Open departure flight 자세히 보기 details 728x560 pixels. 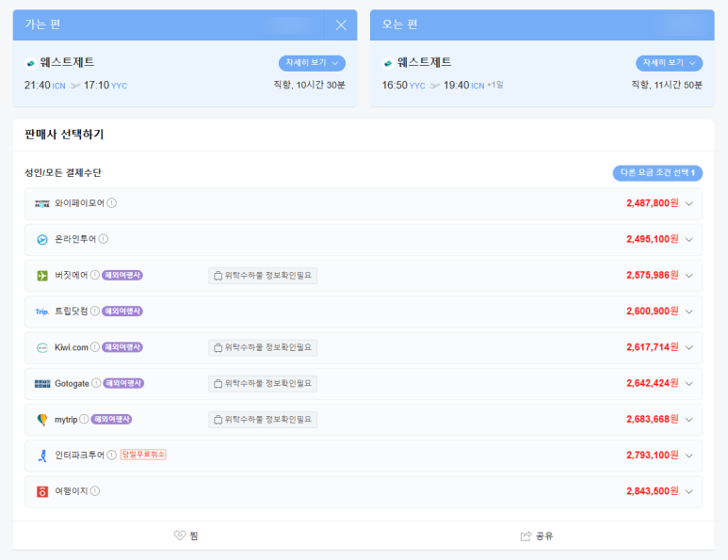pyautogui.click(x=312, y=63)
